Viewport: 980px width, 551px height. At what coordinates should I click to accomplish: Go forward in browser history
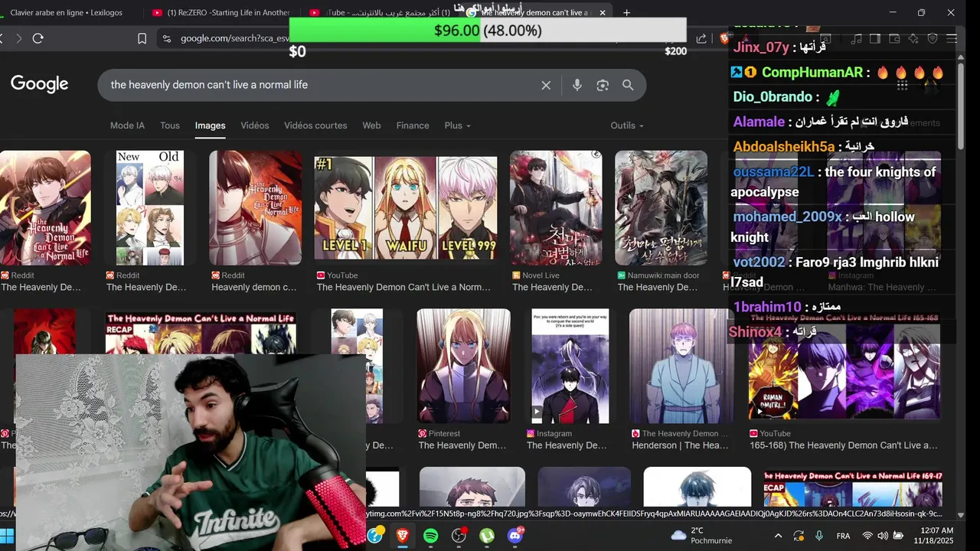tap(18, 38)
